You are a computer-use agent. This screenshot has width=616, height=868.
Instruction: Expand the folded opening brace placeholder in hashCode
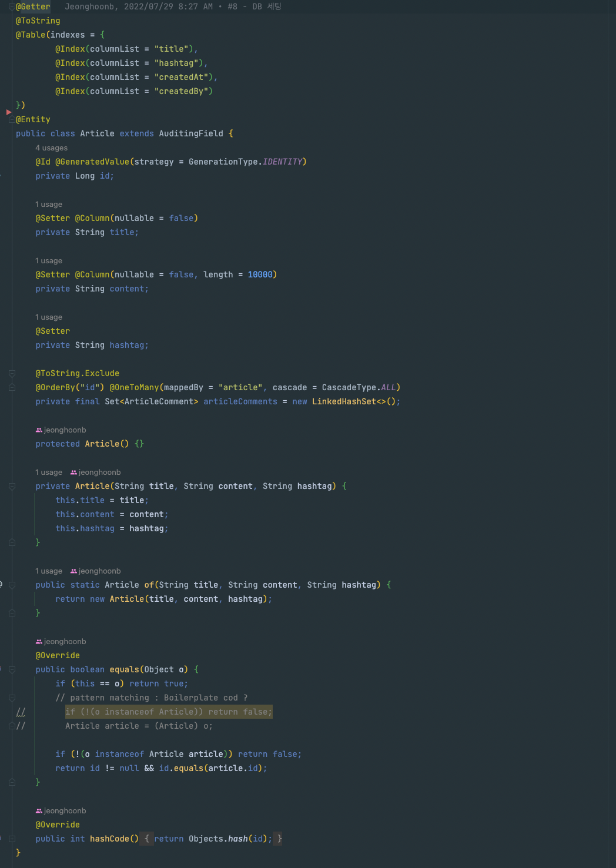147,839
